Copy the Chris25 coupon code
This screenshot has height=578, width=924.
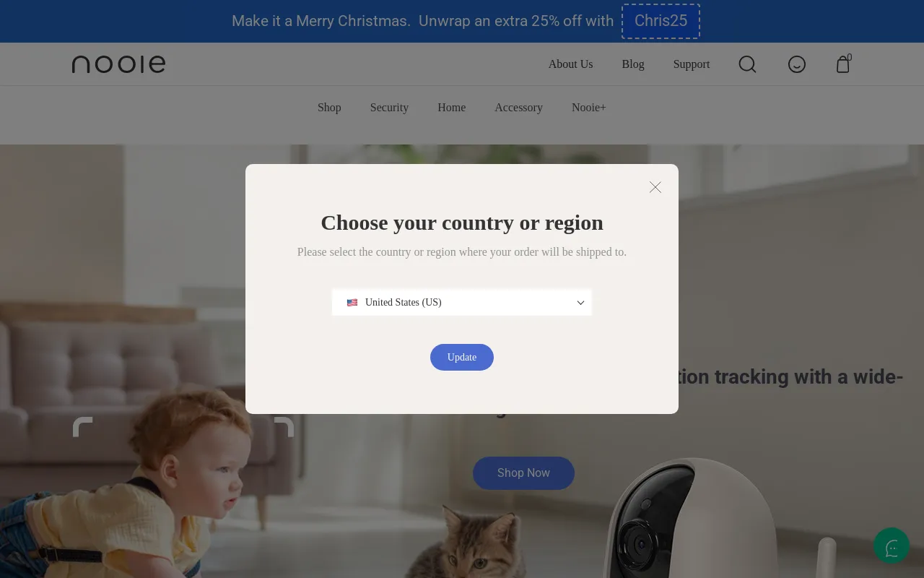pyautogui.click(x=661, y=21)
